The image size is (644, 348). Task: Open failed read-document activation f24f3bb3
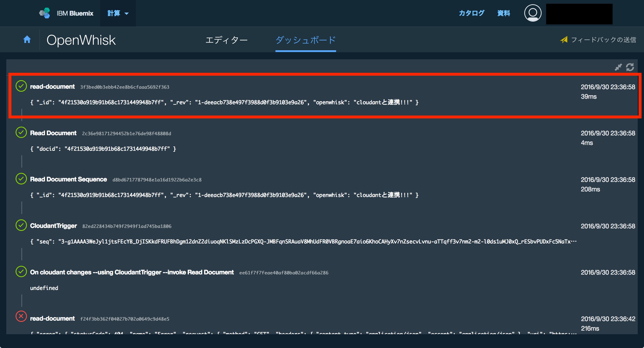(52, 319)
